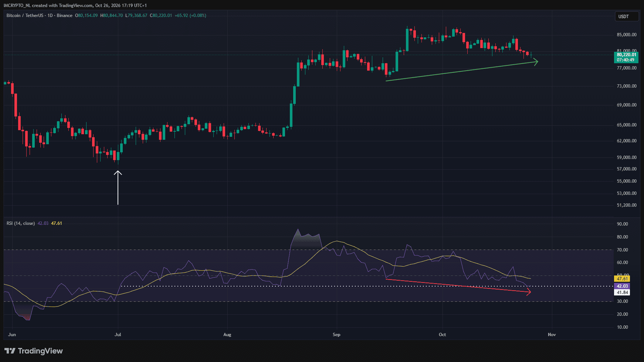Click the Bitcoin / TetherUS symbol title
The image size is (644, 362).
pyautogui.click(x=24, y=16)
